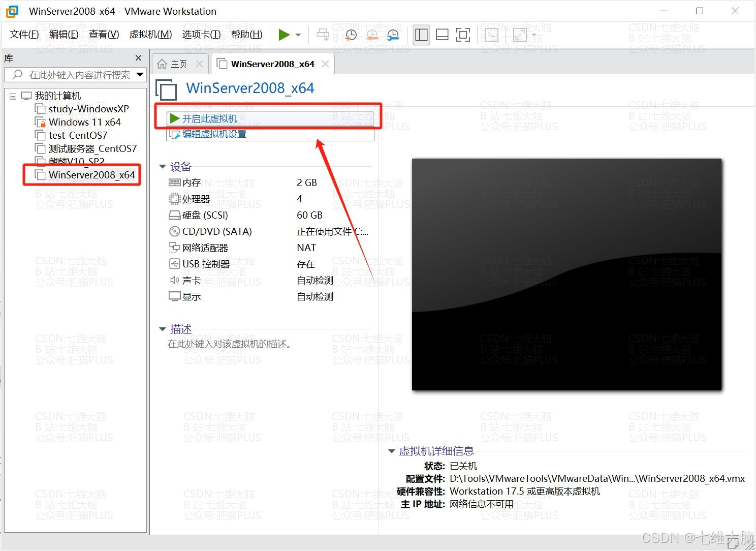The width and height of the screenshot is (756, 551).
Task: Click the VM screen preview thumbnail
Action: pyautogui.click(x=566, y=274)
